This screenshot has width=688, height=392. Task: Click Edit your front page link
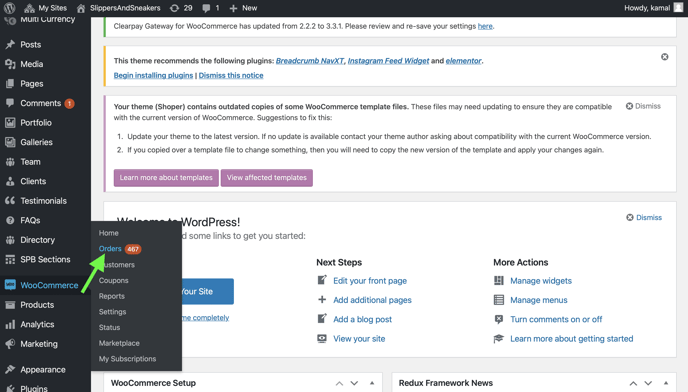(370, 281)
